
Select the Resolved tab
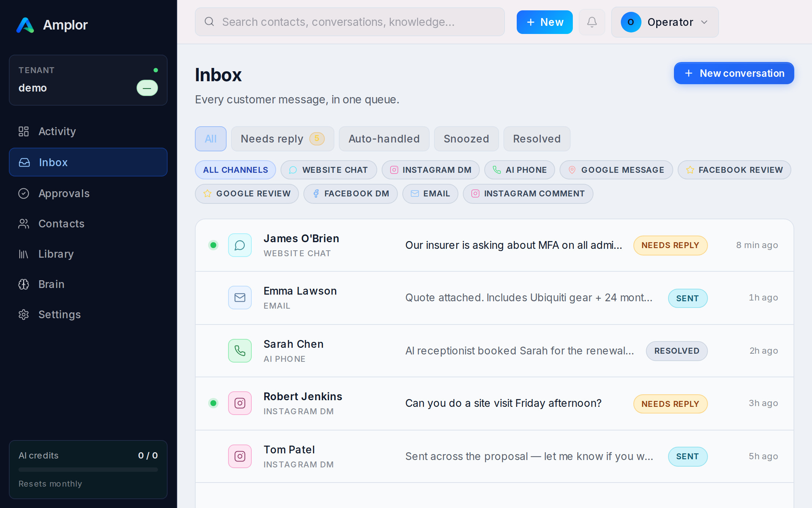[537, 139]
